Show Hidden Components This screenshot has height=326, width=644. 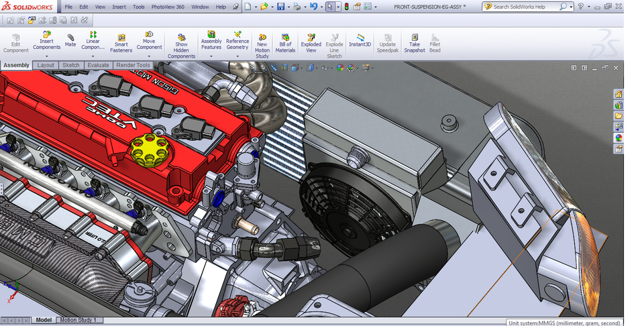181,46
